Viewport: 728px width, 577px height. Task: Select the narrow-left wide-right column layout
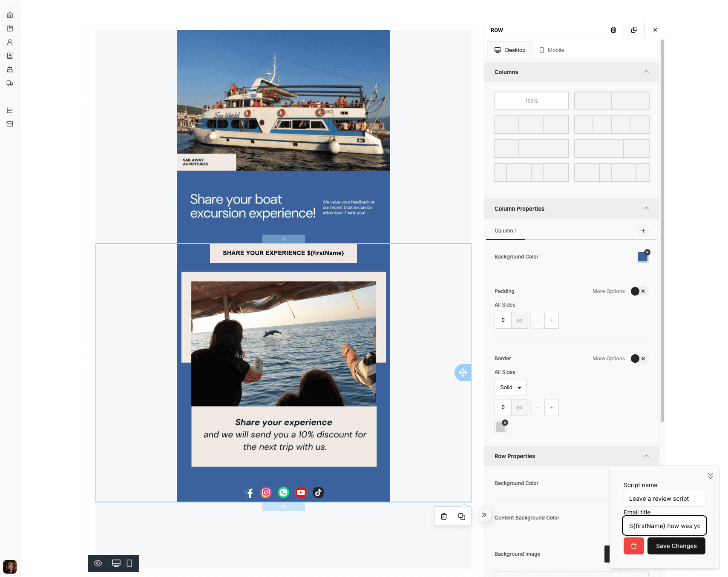[x=531, y=149]
